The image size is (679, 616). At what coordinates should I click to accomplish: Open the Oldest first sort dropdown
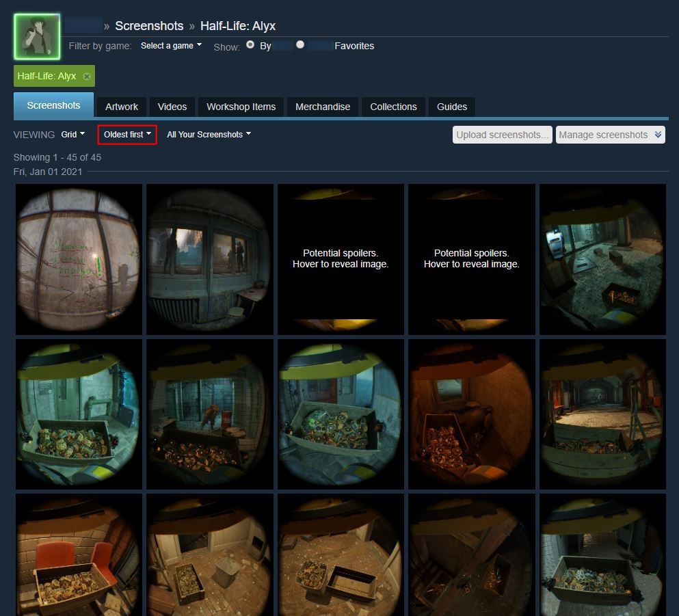pyautogui.click(x=127, y=135)
